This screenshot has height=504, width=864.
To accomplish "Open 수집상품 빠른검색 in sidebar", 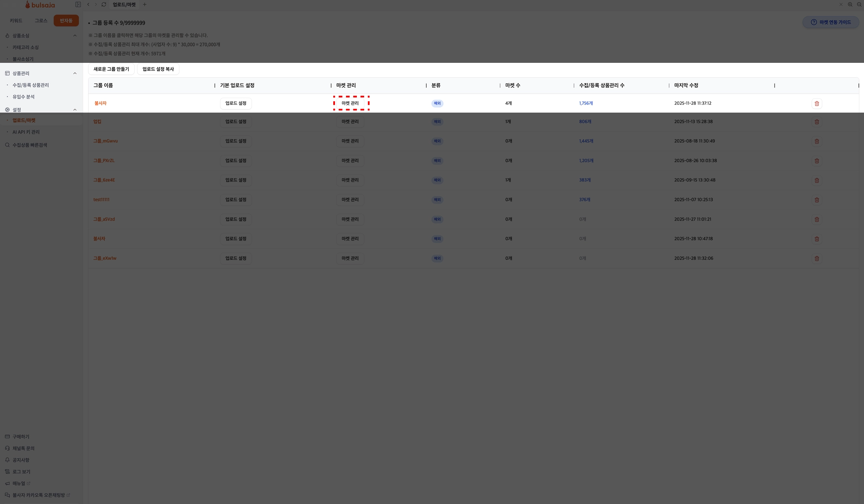I will click(x=30, y=145).
